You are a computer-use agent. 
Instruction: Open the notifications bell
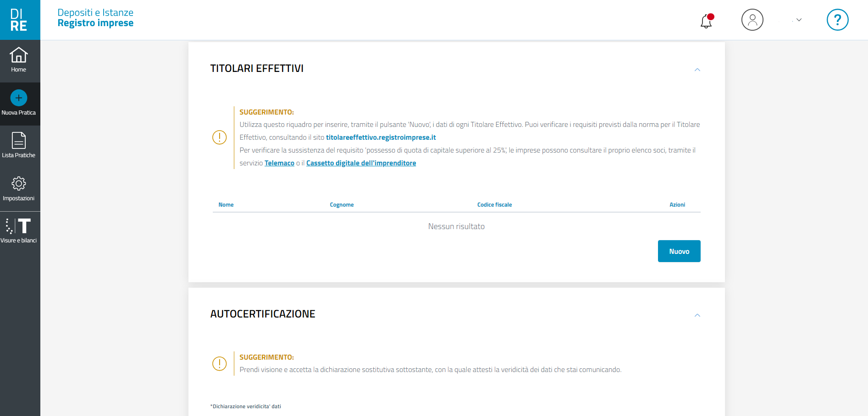[x=706, y=21]
